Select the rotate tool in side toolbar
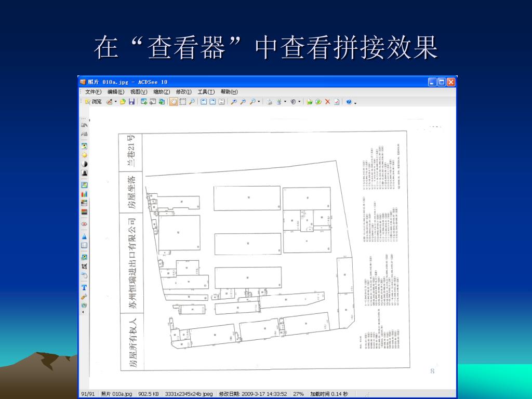The width and height of the screenshot is (532, 399). coord(84,275)
